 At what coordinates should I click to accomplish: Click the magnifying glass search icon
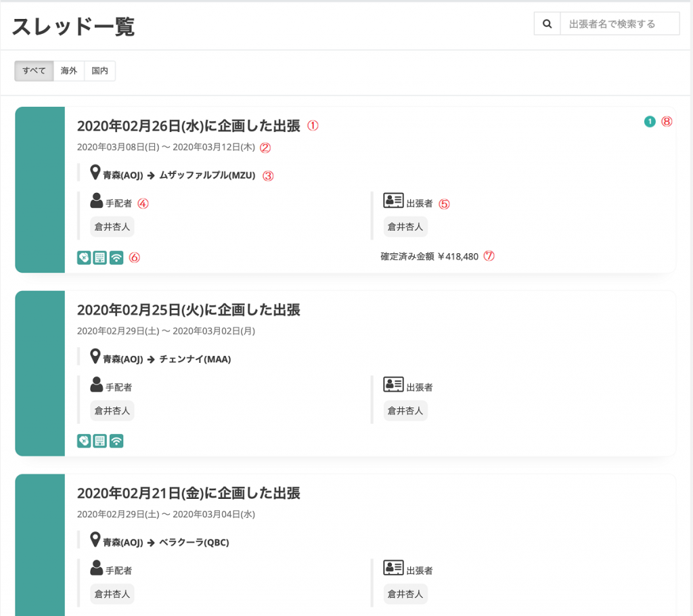click(x=547, y=24)
